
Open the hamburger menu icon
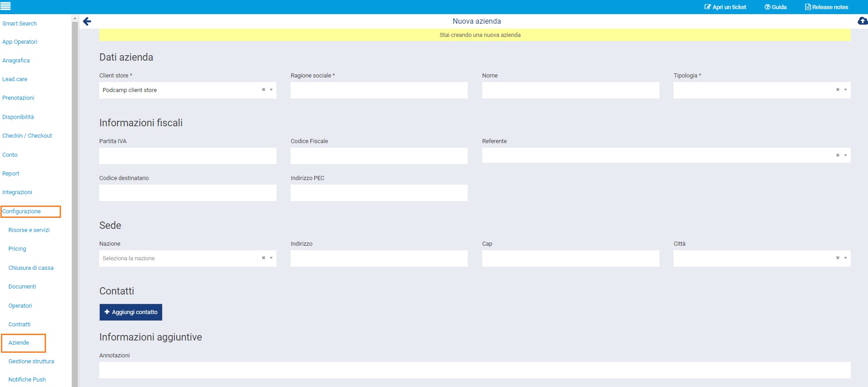(x=5, y=6)
